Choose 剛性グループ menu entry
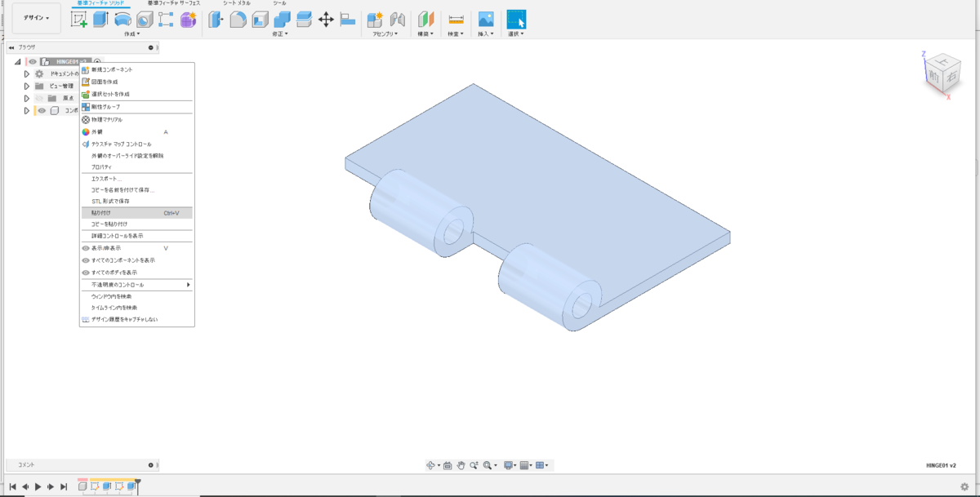This screenshot has width=980, height=497. click(x=137, y=107)
